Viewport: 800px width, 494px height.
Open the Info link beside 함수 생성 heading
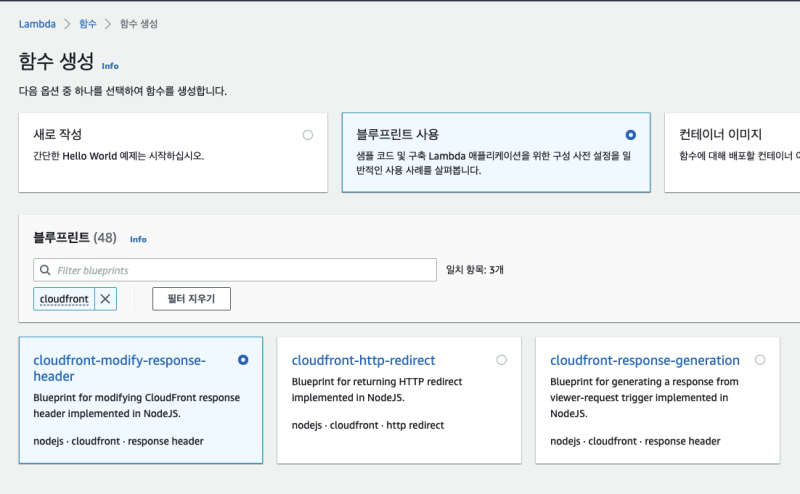pyautogui.click(x=110, y=66)
